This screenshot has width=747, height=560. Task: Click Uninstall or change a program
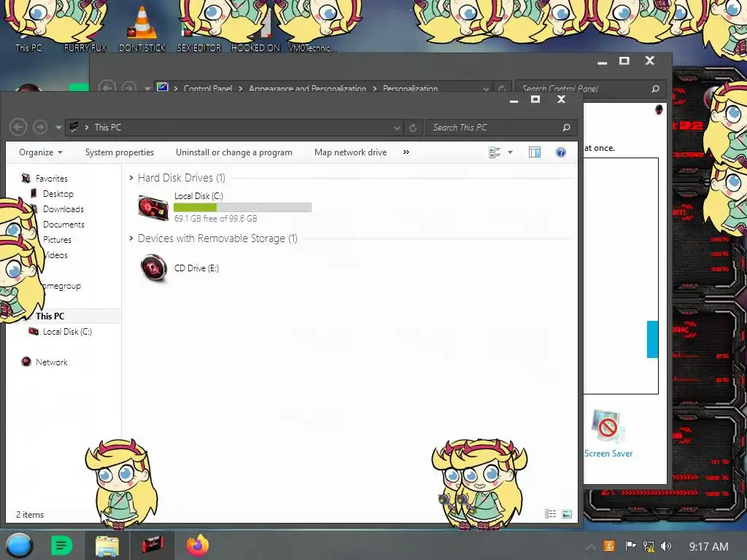coord(234,152)
